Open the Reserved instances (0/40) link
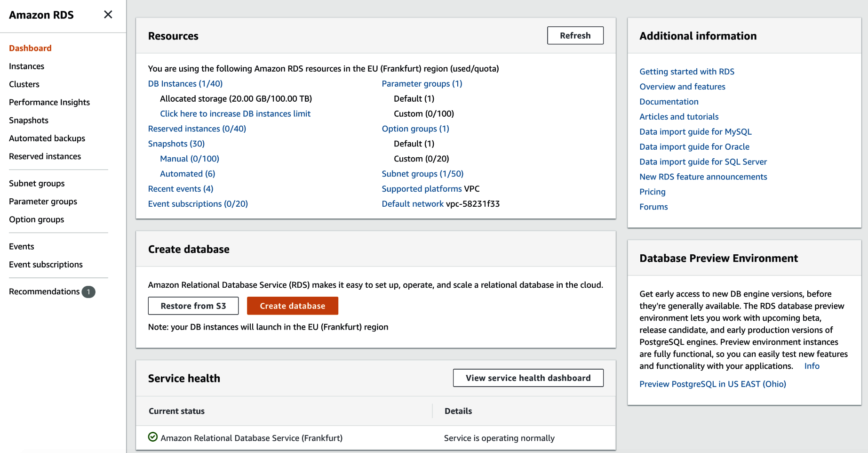 pyautogui.click(x=197, y=129)
